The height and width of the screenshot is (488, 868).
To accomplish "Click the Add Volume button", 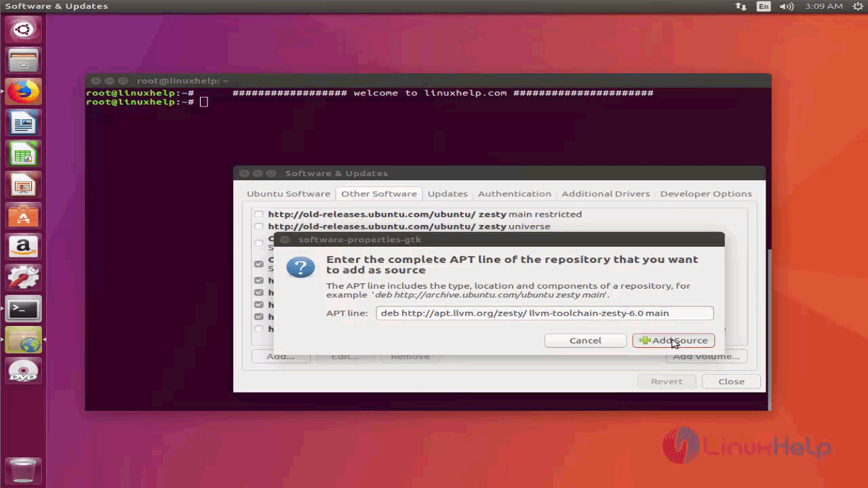I will (x=706, y=357).
